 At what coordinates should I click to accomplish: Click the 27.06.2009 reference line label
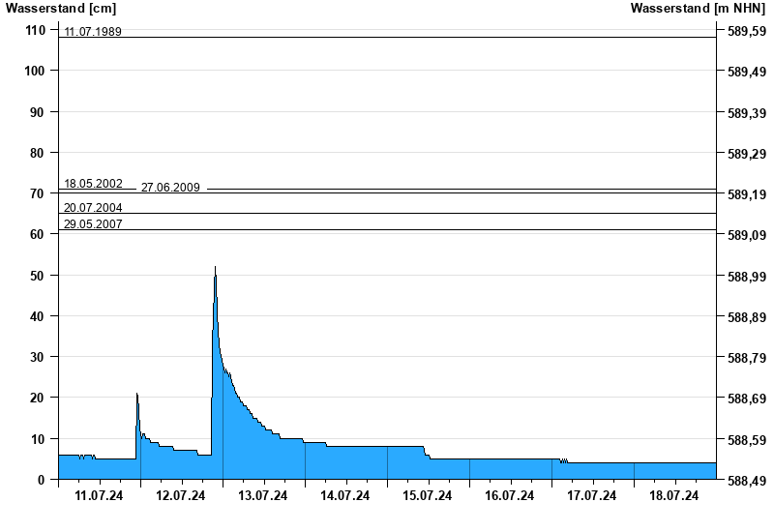click(x=170, y=188)
